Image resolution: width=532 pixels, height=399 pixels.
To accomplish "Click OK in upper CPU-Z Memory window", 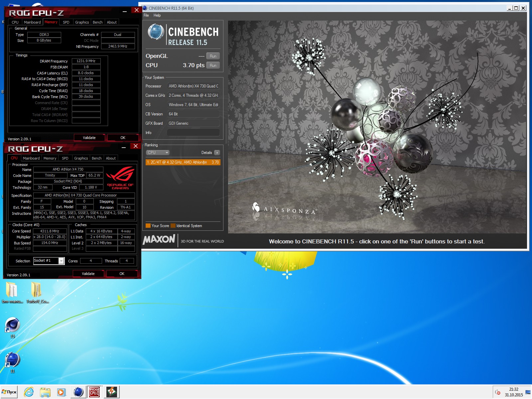I will [x=123, y=138].
